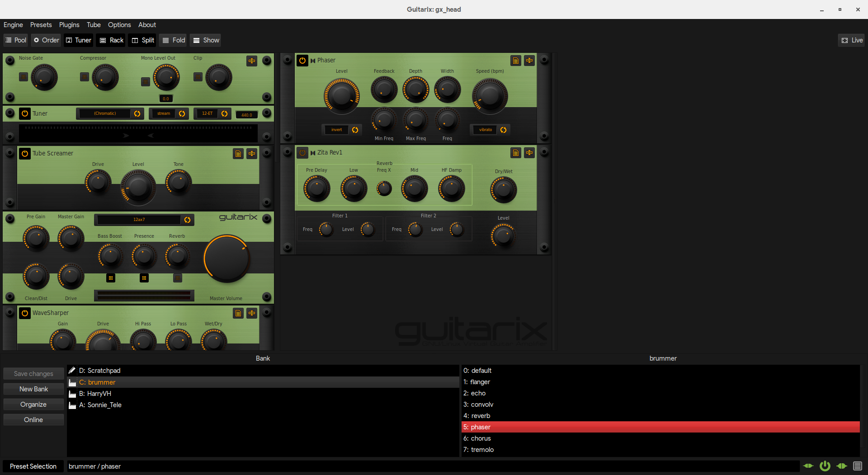Open the Options menu
Viewport: 868px width, 475px height.
click(119, 25)
